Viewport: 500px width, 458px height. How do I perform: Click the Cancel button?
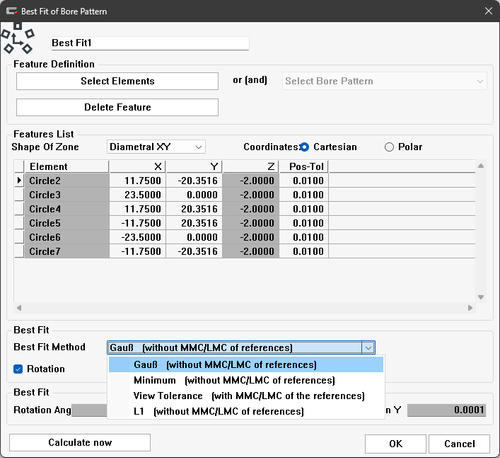point(459,444)
